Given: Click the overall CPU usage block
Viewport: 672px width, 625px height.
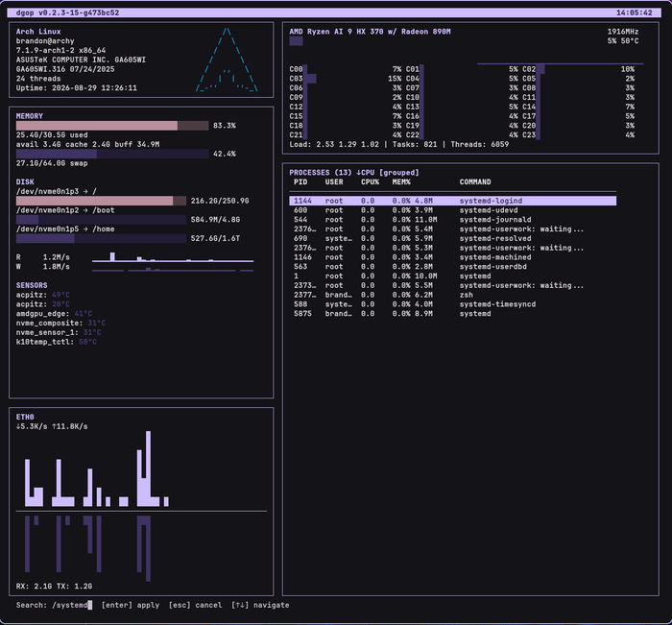Looking at the screenshot, I should point(296,41).
